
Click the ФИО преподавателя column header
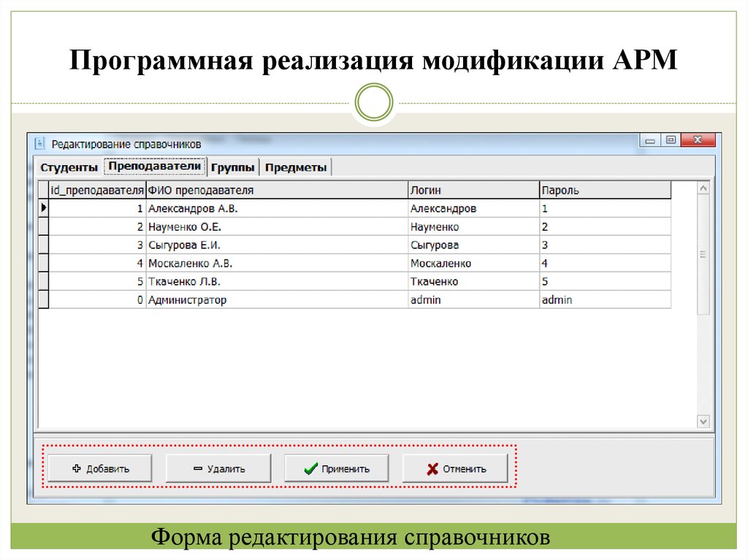[276, 191]
